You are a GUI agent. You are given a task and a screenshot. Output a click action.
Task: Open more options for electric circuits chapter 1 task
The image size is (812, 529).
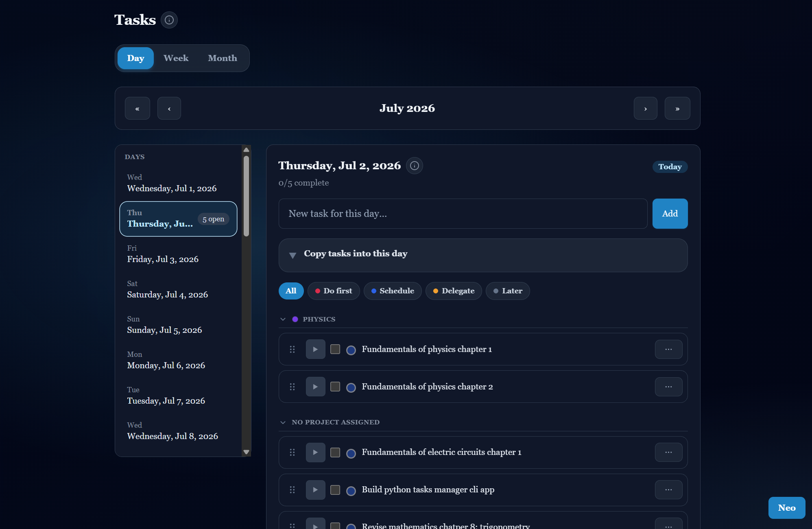tap(668, 452)
